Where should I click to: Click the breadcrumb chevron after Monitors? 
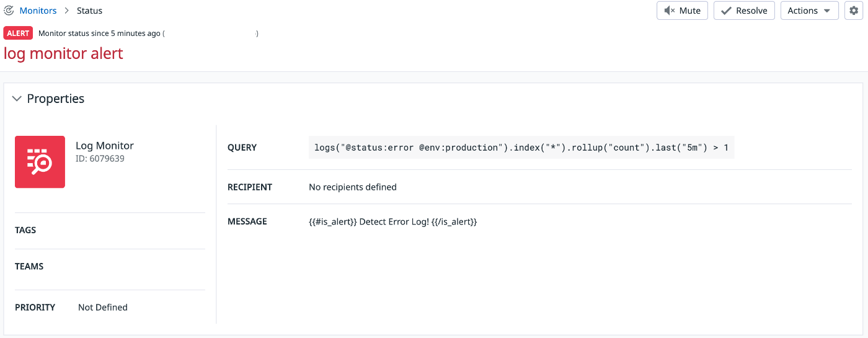[x=67, y=11]
